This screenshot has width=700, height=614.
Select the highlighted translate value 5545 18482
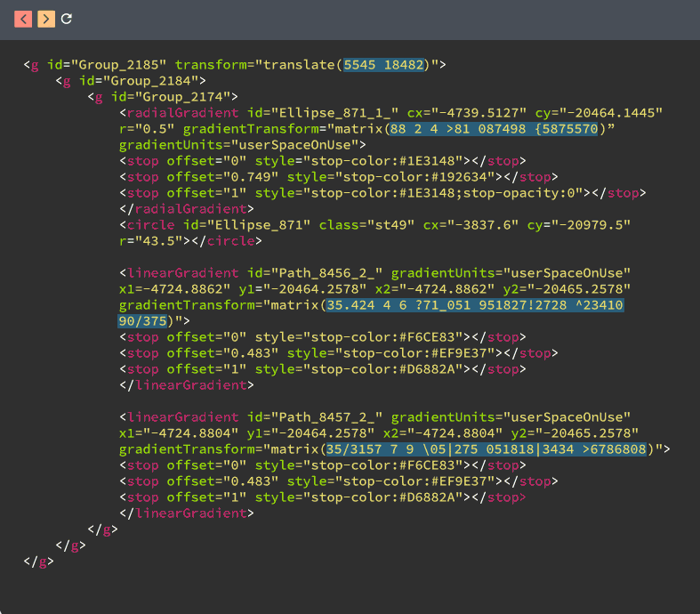385,65
